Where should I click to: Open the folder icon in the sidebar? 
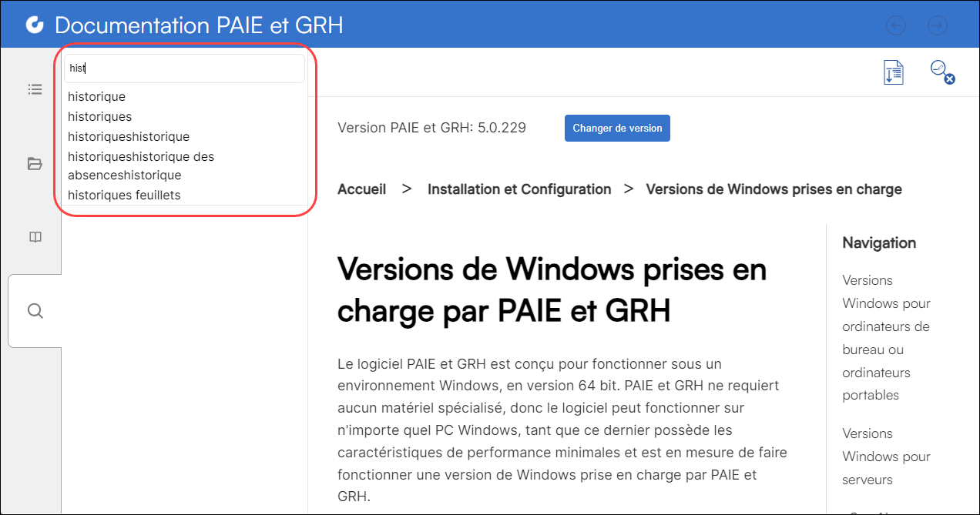coord(35,163)
